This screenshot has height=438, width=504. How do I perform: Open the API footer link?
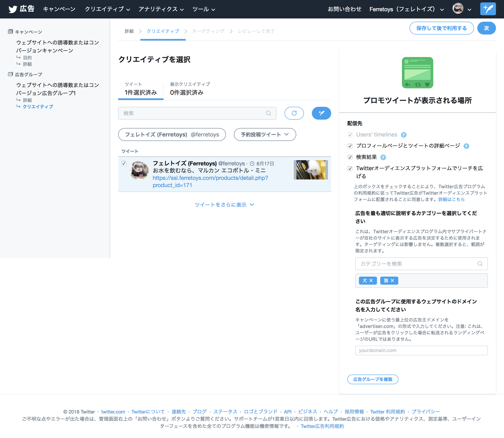[x=288, y=412]
